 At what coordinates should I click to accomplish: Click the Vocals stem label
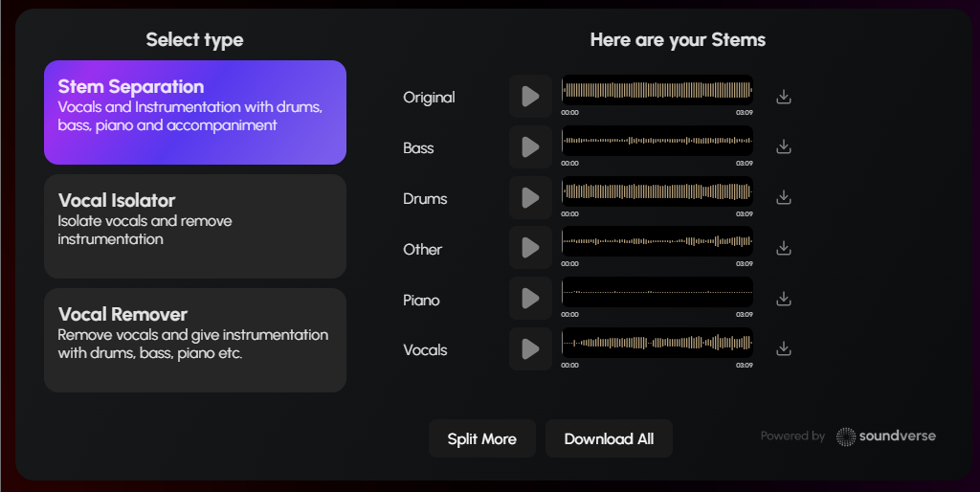tap(425, 350)
